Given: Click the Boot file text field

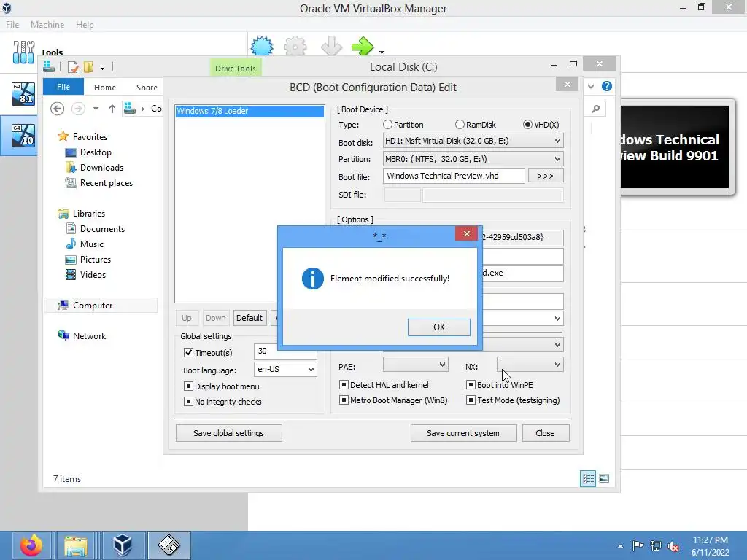Looking at the screenshot, I should point(454,176).
